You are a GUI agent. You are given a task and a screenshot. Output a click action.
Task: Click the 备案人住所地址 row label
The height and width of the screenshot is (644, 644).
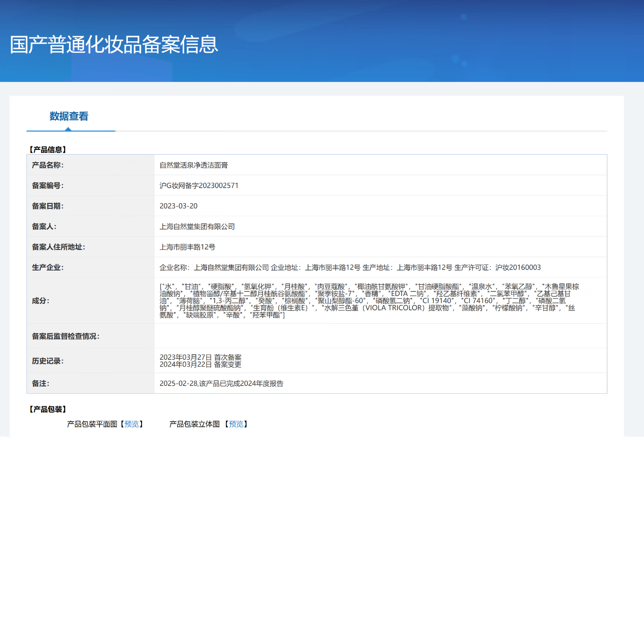[58, 247]
